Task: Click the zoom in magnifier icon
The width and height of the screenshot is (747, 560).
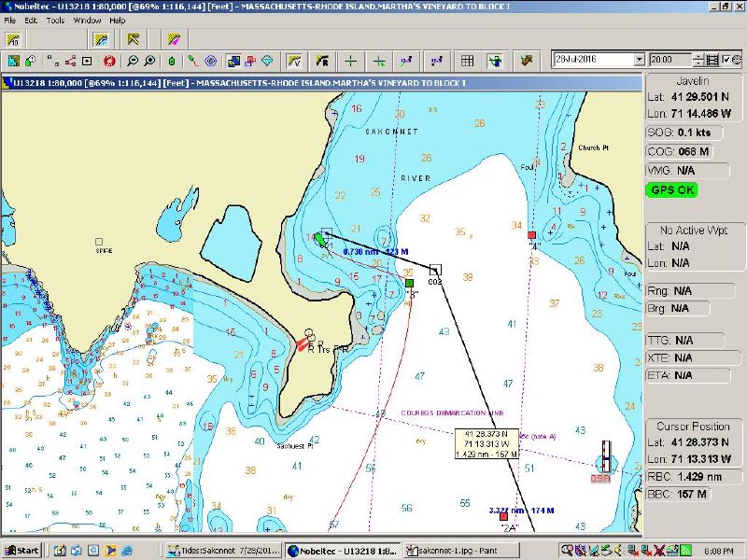Action: point(149,61)
